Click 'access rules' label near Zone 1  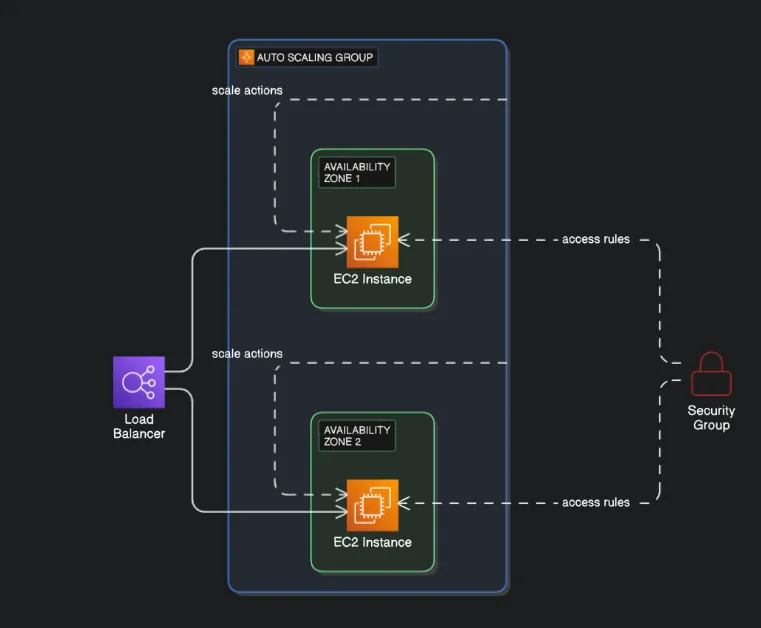596,239
